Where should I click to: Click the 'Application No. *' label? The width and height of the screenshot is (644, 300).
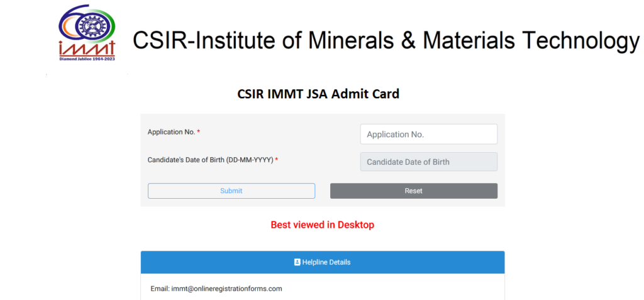coord(174,132)
